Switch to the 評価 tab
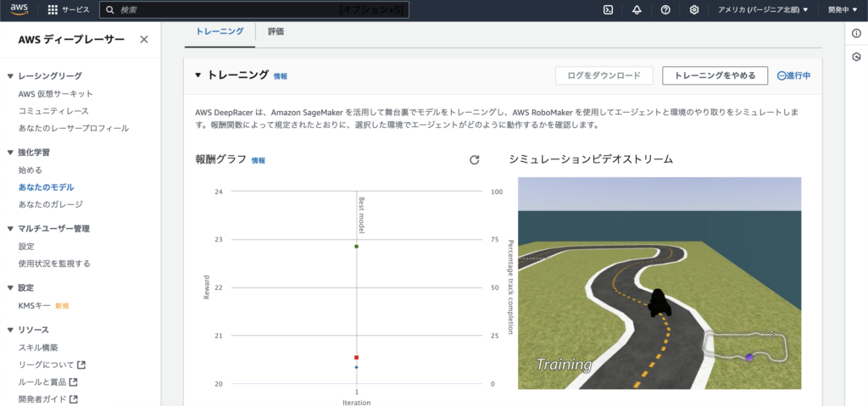 (x=275, y=31)
